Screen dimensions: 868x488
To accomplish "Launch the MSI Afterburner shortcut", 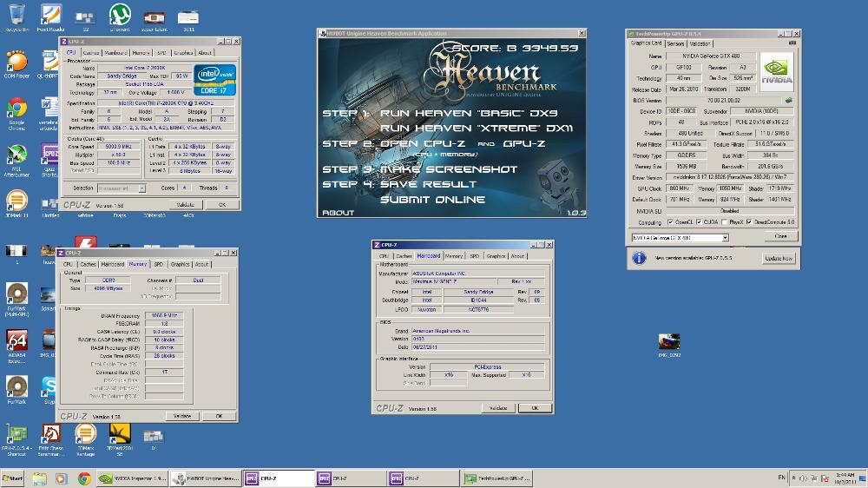I will coord(16,158).
